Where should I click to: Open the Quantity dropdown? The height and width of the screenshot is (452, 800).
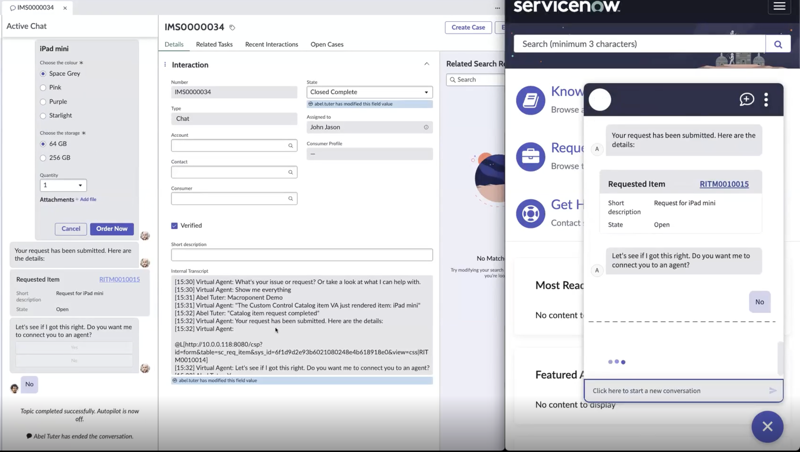[x=63, y=185]
